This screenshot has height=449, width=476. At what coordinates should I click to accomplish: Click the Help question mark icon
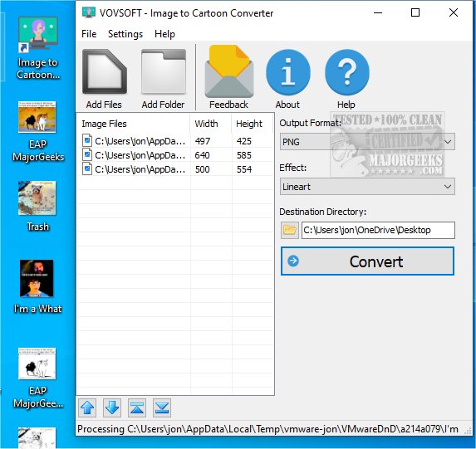click(346, 72)
